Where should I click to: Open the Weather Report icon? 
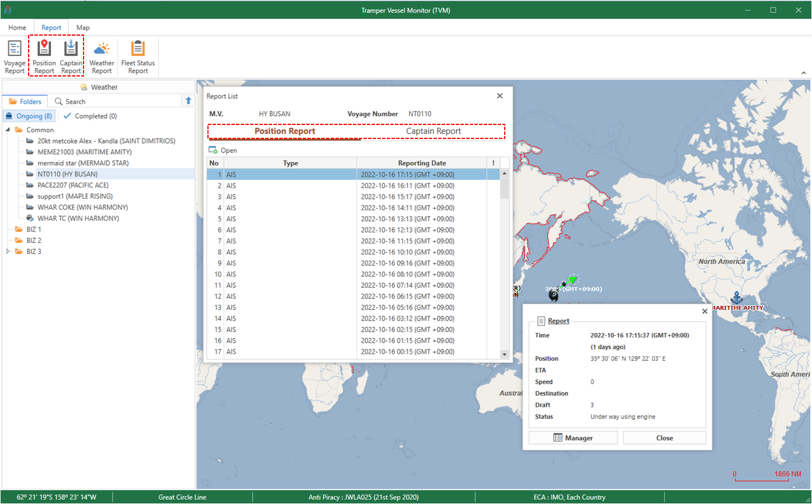tap(102, 57)
